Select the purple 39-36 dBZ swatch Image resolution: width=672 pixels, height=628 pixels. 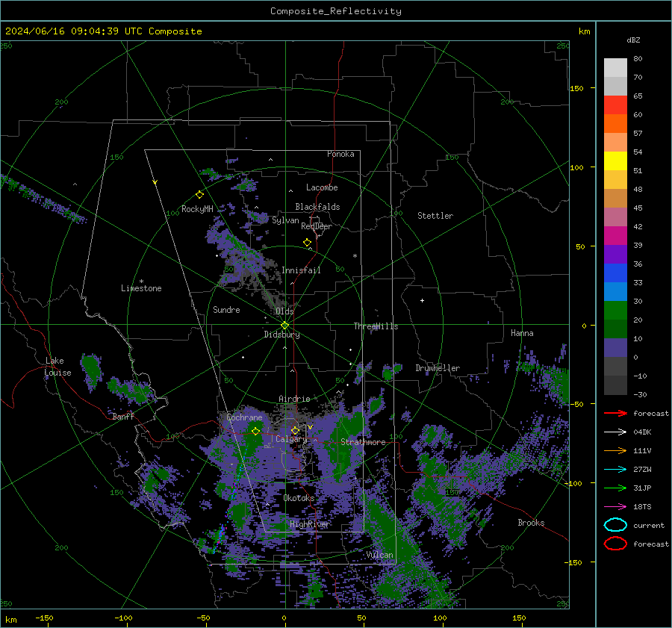point(615,255)
